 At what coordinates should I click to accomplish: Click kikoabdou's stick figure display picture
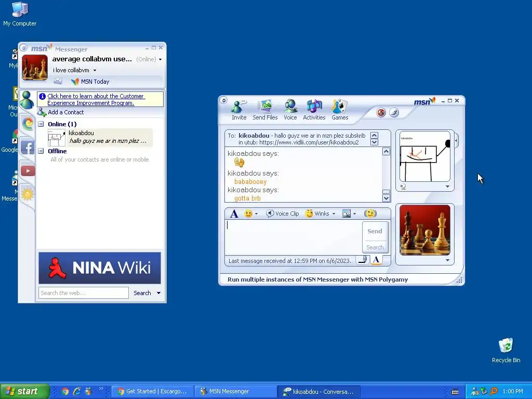425,157
